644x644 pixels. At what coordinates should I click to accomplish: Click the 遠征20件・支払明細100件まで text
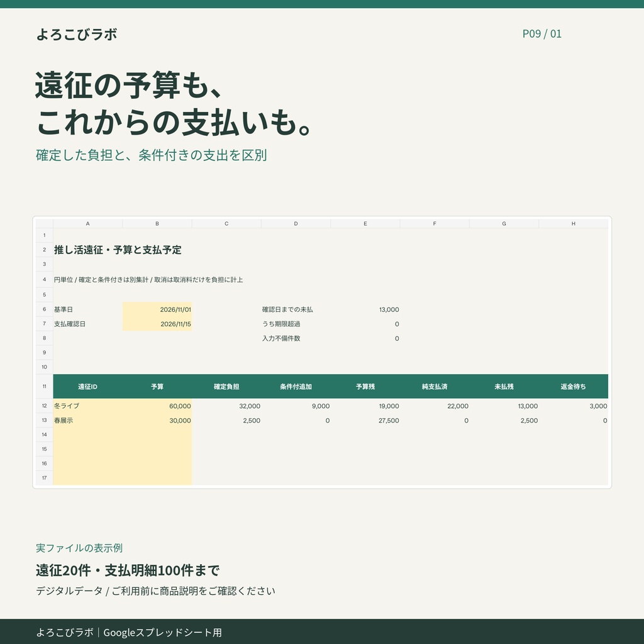point(127,570)
